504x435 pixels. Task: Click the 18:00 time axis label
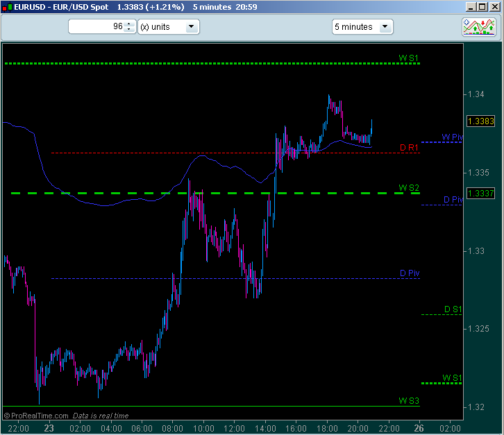pyautogui.click(x=327, y=429)
